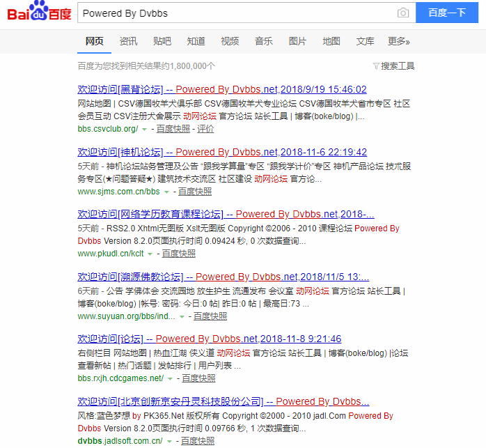Image resolution: width=486 pixels, height=448 pixels.
Task: Click snippet text starting 风格:蓝色梦想
Action: point(235,422)
